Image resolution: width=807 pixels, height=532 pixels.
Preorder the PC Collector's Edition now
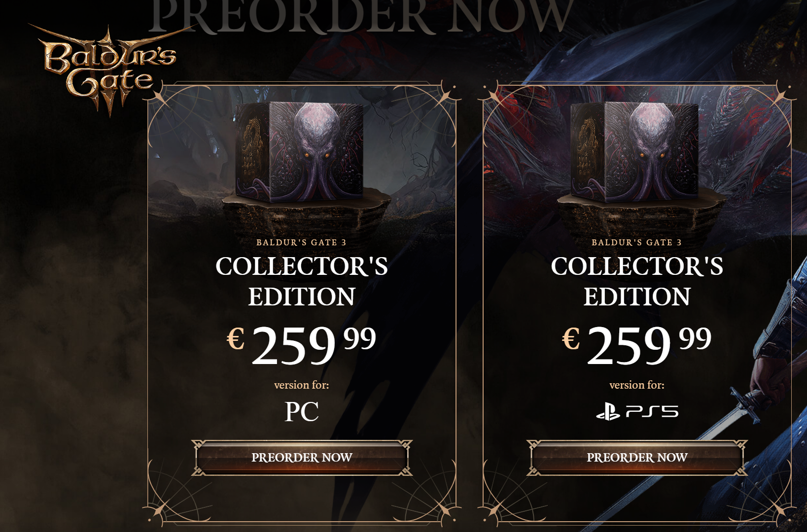[x=302, y=458]
